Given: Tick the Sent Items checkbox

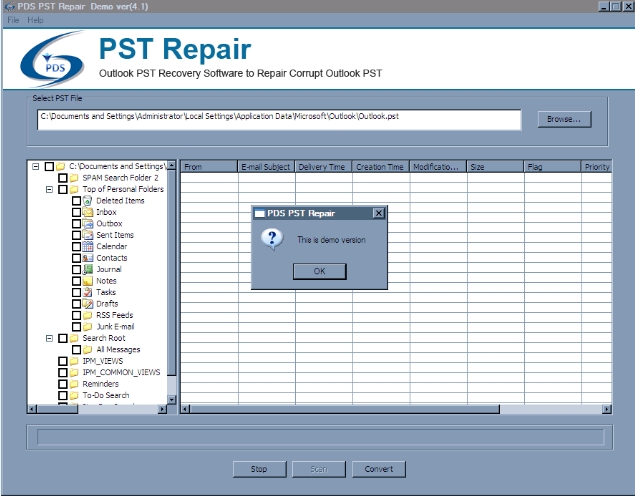Looking at the screenshot, I should pos(76,235).
